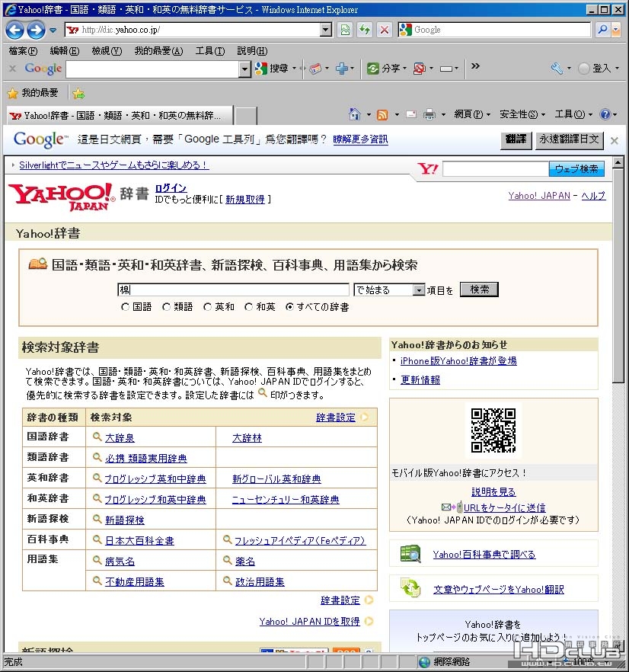Image resolution: width=629 pixels, height=672 pixels.
Task: Click the Google toolbar bookmarks tag icon
Action: click(x=315, y=68)
